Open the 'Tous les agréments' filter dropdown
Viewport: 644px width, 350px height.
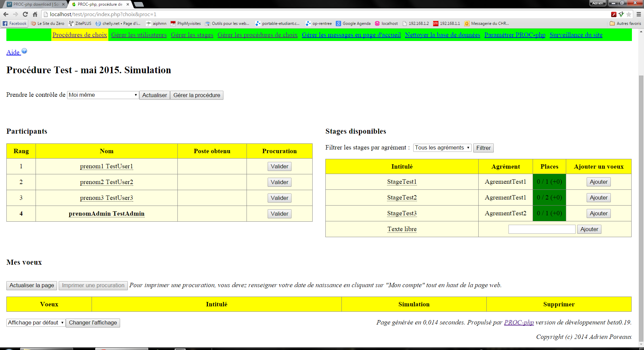442,148
